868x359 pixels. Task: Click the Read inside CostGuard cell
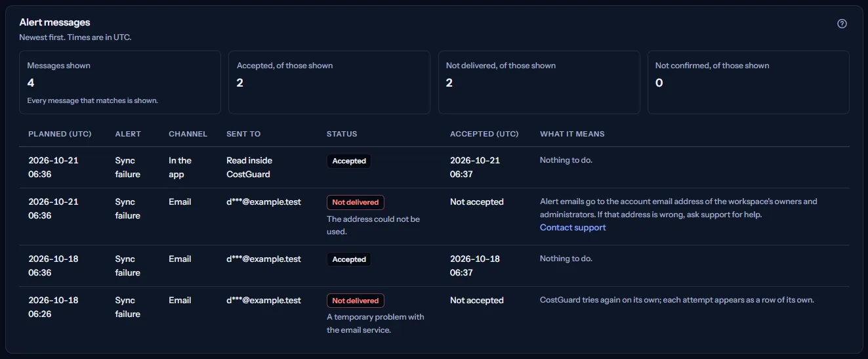(x=249, y=167)
